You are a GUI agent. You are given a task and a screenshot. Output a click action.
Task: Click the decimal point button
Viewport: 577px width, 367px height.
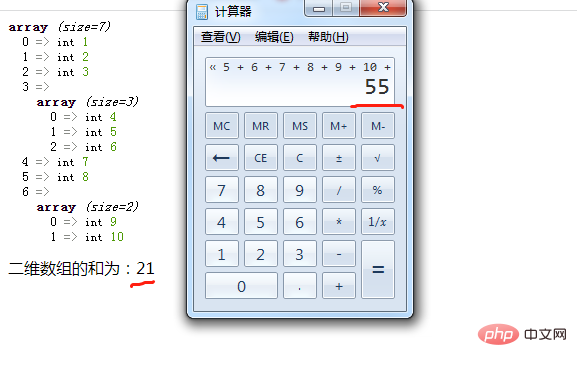(x=300, y=286)
